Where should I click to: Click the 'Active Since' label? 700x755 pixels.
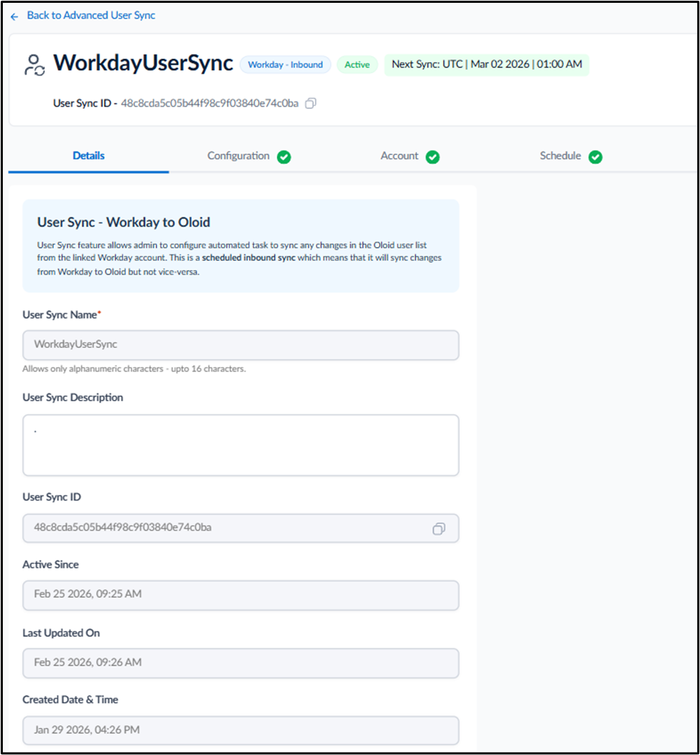click(51, 565)
